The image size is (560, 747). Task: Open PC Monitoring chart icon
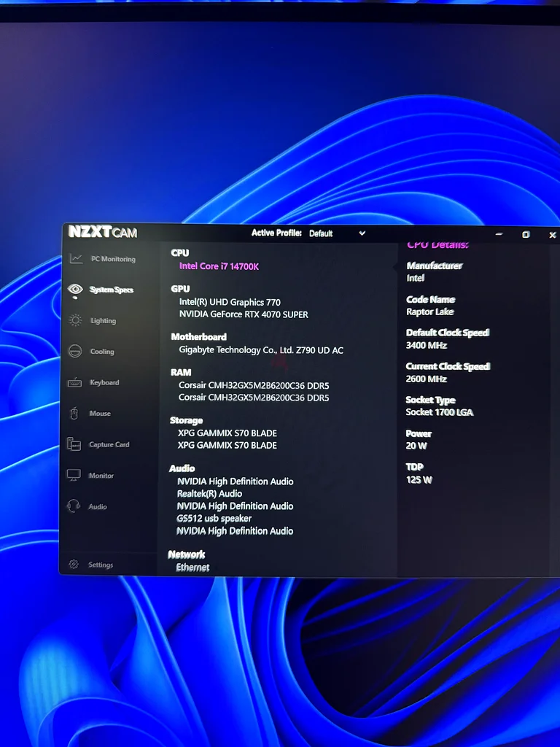(x=76, y=259)
